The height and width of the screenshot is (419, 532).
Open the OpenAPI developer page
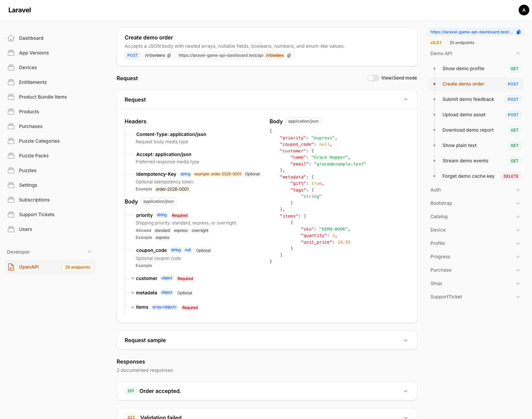click(x=50, y=267)
